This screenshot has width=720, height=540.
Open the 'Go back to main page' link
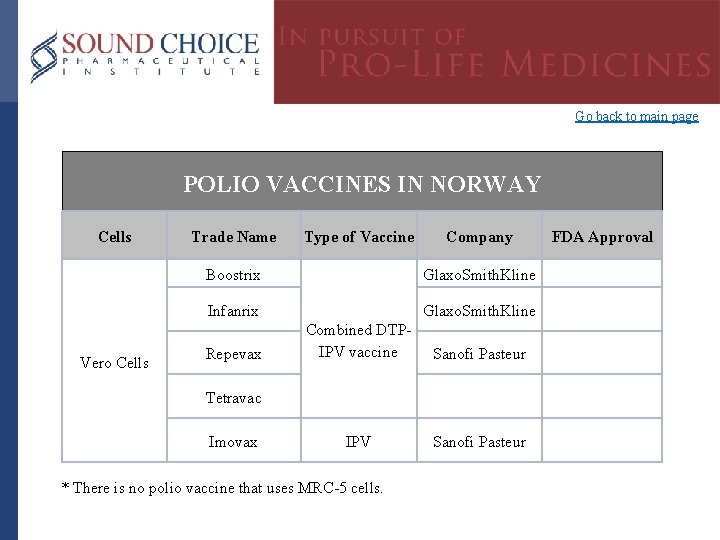coord(636,117)
